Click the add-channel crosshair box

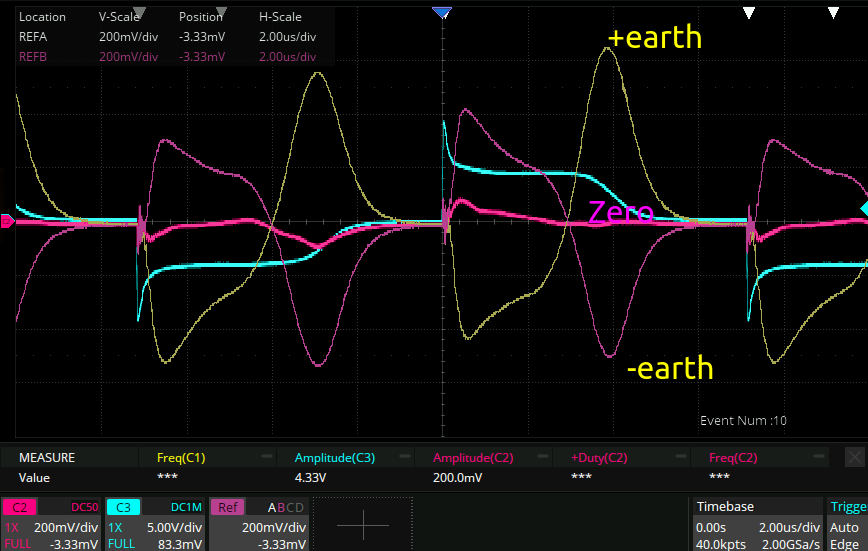(x=368, y=523)
